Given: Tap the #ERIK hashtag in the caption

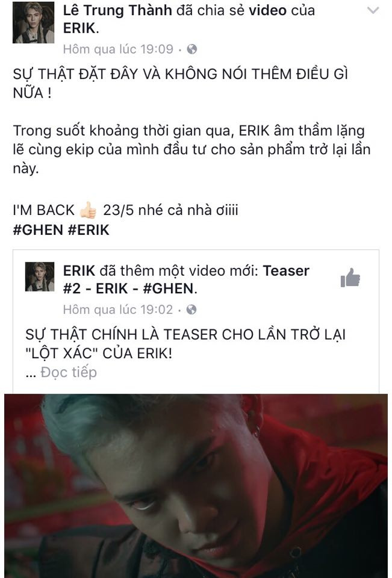Looking at the screenshot, I should pyautogui.click(x=89, y=230).
